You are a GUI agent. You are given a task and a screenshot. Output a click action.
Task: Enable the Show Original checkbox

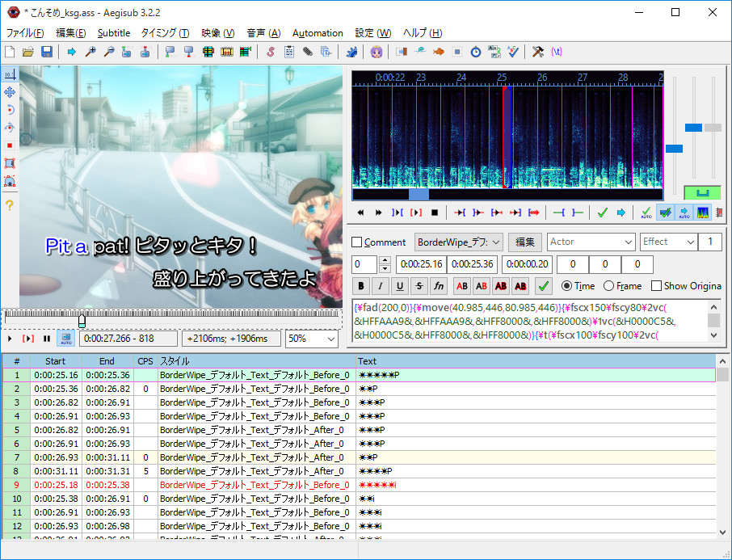pos(656,286)
